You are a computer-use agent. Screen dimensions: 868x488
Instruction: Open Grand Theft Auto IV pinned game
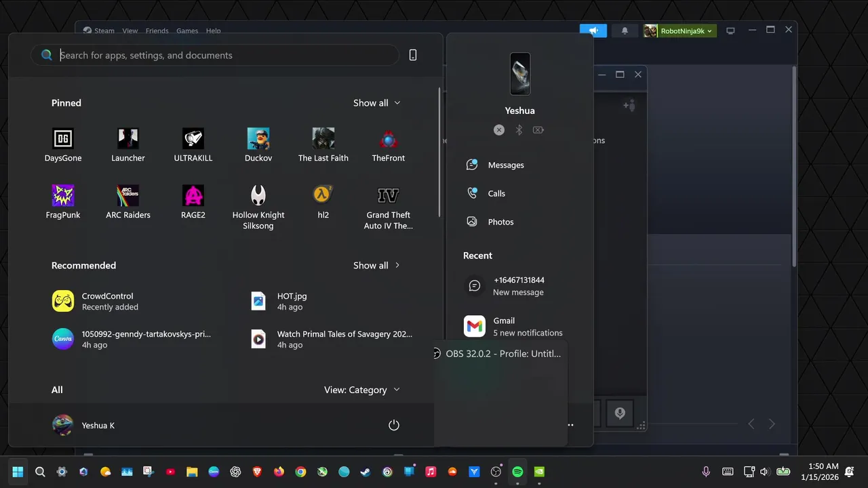389,207
